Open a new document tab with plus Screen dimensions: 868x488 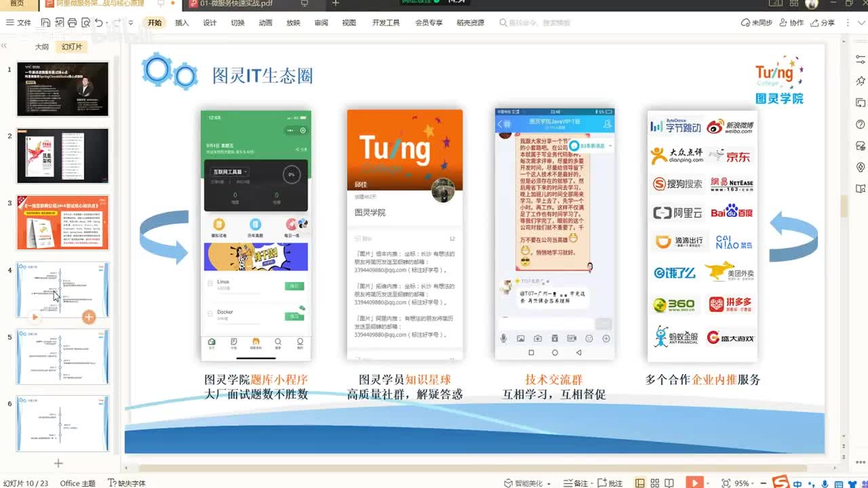pyautogui.click(x=335, y=4)
